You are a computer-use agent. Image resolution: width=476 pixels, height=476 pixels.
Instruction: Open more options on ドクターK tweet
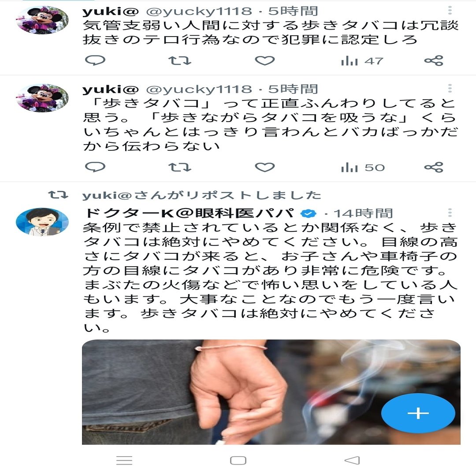click(x=450, y=212)
